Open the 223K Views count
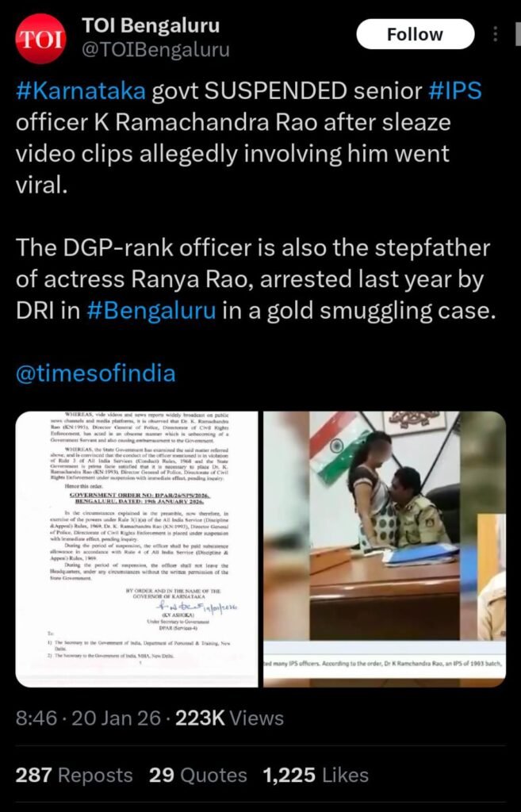The image size is (521, 812). click(230, 718)
